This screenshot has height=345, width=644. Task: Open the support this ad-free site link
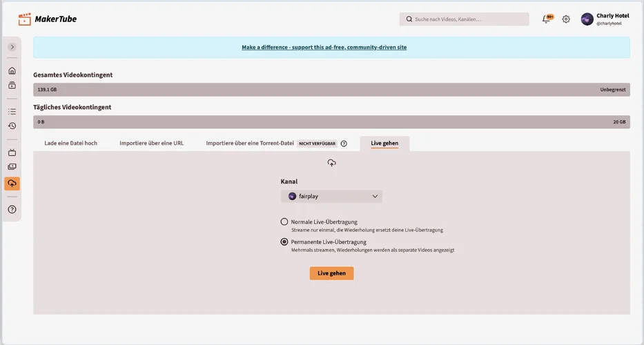[324, 47]
